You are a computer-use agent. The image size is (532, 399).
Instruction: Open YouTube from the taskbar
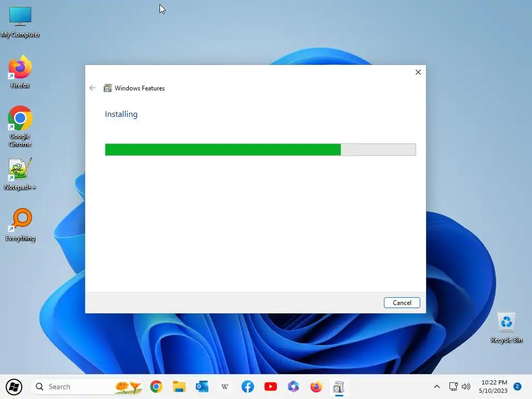pyautogui.click(x=270, y=387)
